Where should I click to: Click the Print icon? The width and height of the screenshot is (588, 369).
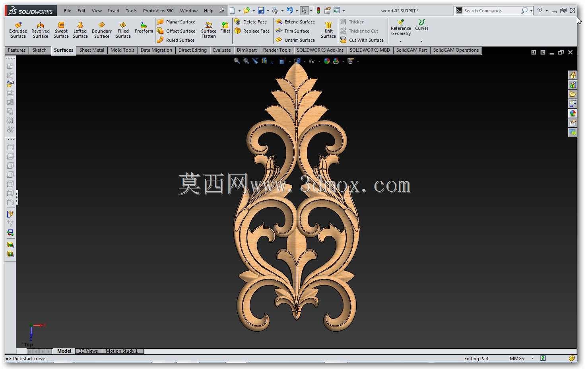coord(275,11)
